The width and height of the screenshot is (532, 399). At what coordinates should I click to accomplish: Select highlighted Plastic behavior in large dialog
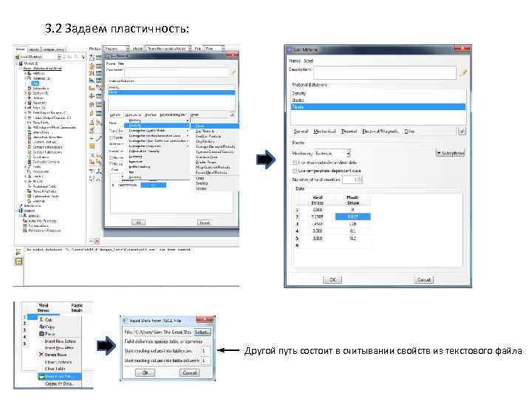(378, 107)
